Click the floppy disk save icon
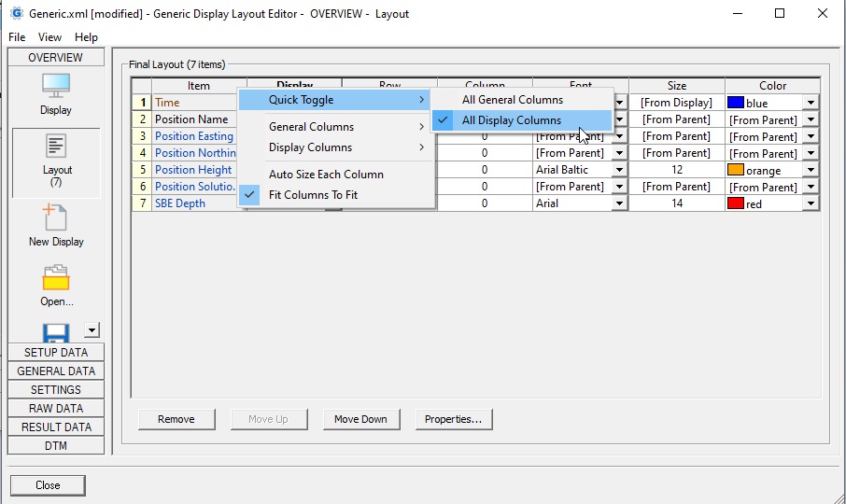 [x=56, y=331]
